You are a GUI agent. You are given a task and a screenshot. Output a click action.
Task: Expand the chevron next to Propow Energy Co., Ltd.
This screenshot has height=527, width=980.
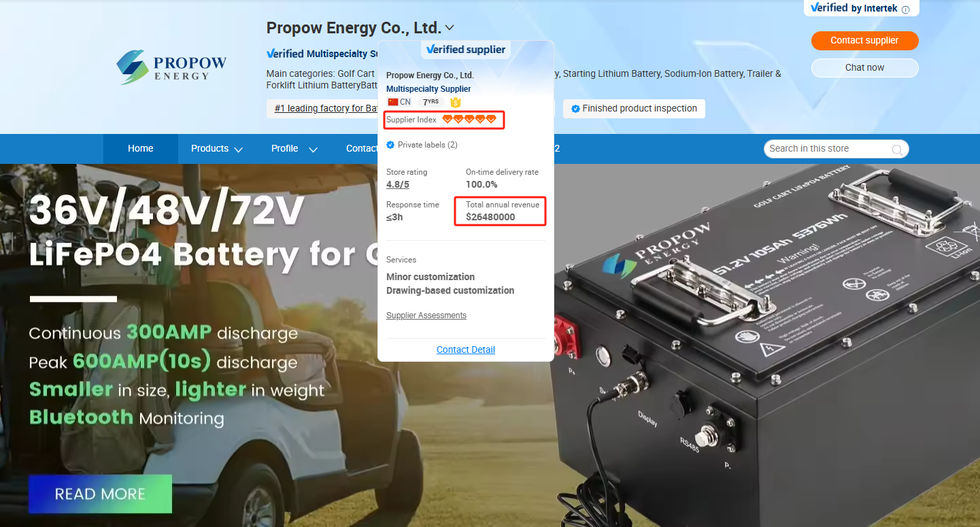click(x=449, y=28)
